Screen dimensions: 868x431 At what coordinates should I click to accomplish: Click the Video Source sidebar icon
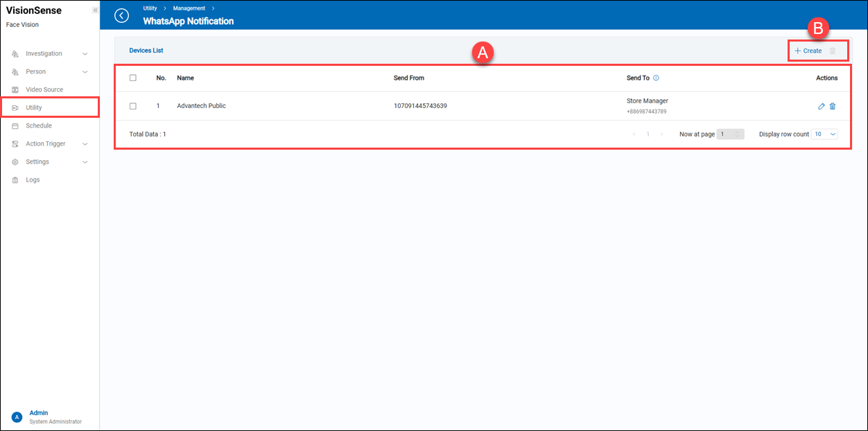(15, 90)
